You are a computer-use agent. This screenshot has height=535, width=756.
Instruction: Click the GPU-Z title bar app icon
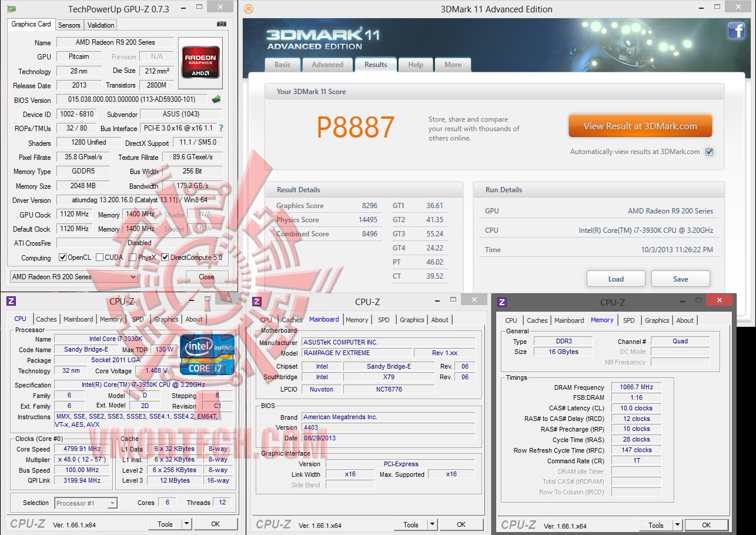(x=11, y=9)
